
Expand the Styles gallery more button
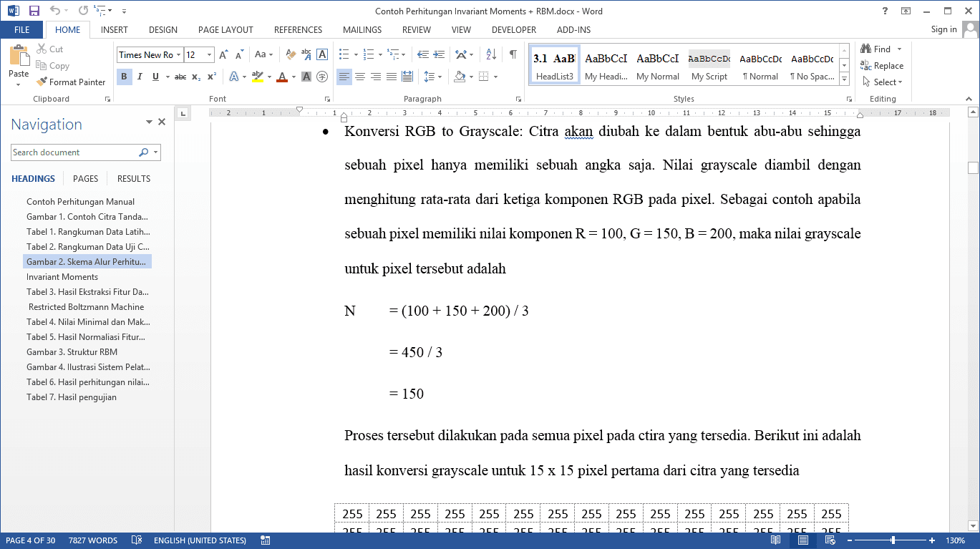point(844,79)
